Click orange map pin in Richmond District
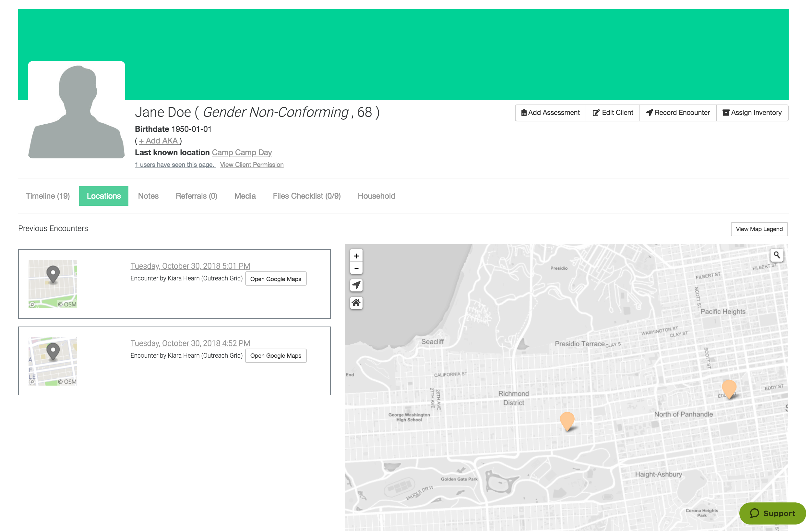 click(567, 420)
